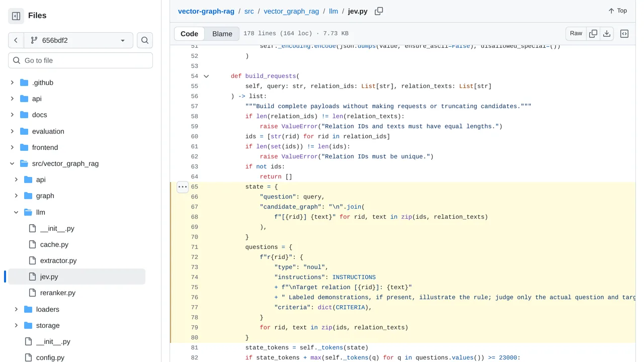The width and height of the screenshot is (644, 362).
Task: Copy the file path with the copy icon
Action: [x=379, y=11]
